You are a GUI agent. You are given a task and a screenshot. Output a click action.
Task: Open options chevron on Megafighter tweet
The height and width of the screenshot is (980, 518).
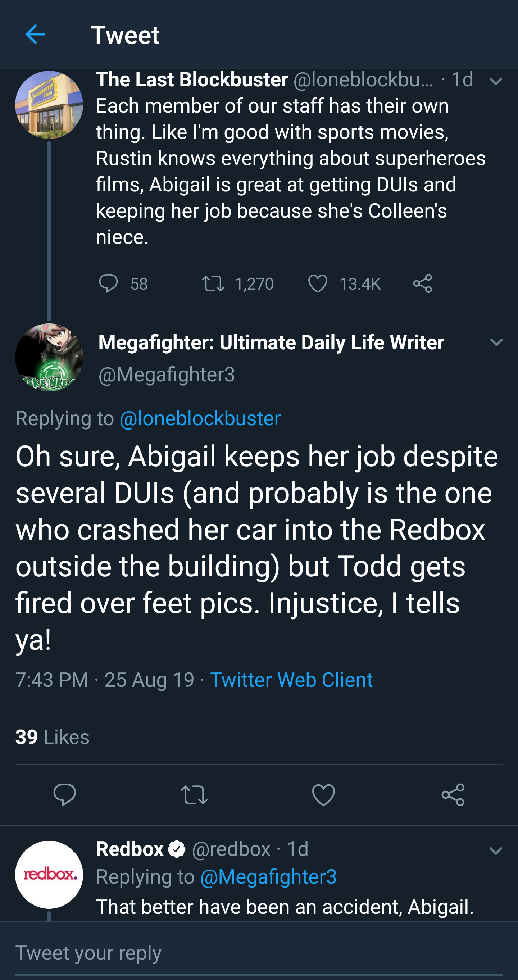coord(496,342)
